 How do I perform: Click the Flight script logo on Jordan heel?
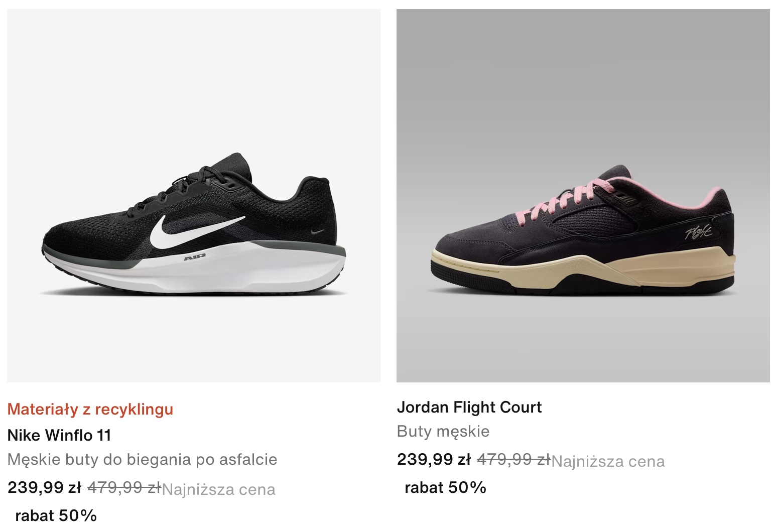[699, 232]
